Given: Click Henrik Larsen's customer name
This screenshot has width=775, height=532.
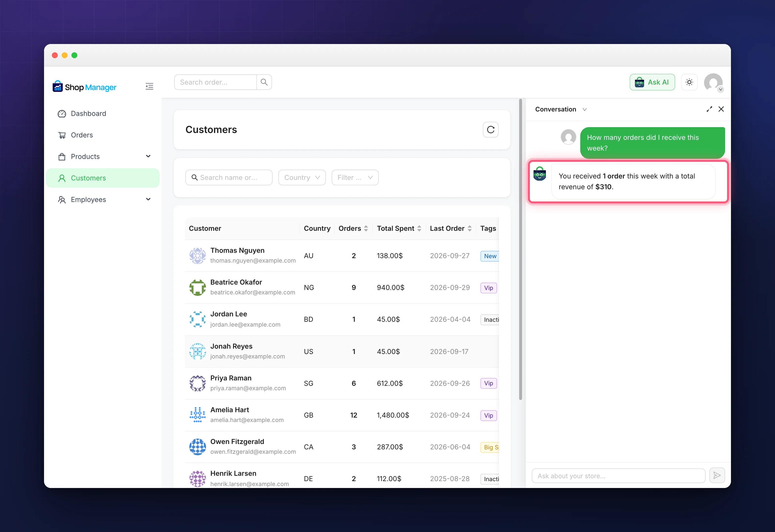Looking at the screenshot, I should tap(233, 473).
